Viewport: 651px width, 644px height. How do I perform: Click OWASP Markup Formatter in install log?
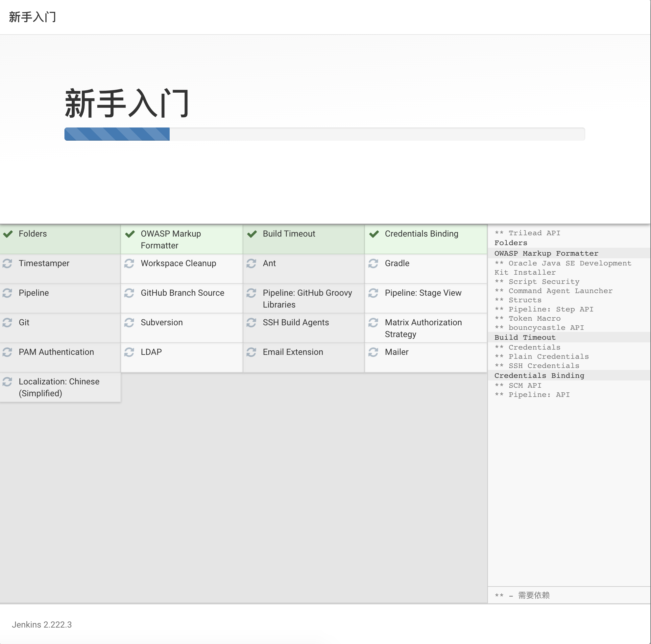click(x=546, y=253)
